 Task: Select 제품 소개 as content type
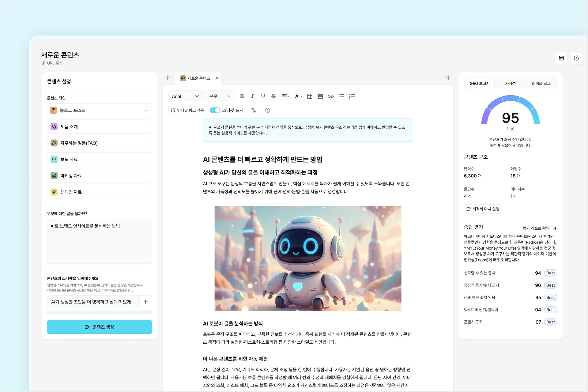tap(99, 126)
